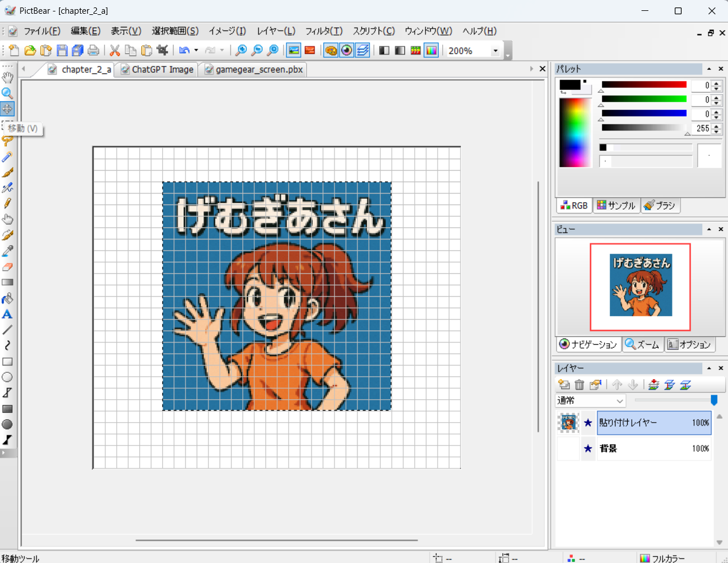Click the Print icon in the toolbar

pyautogui.click(x=93, y=50)
